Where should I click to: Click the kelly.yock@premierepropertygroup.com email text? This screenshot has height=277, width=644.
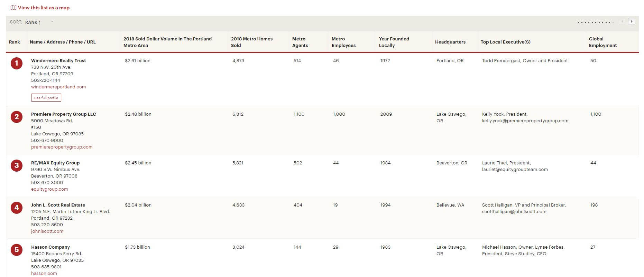coord(525,121)
